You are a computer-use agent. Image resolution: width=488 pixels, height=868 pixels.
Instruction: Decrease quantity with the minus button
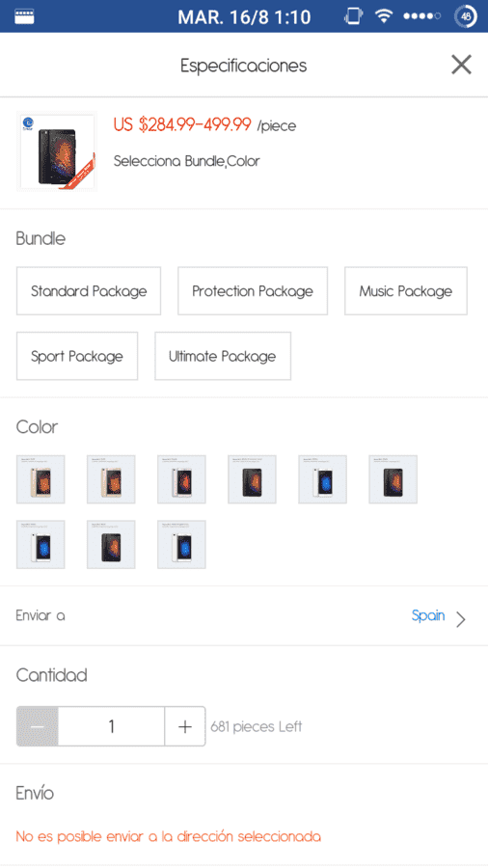coord(37,726)
